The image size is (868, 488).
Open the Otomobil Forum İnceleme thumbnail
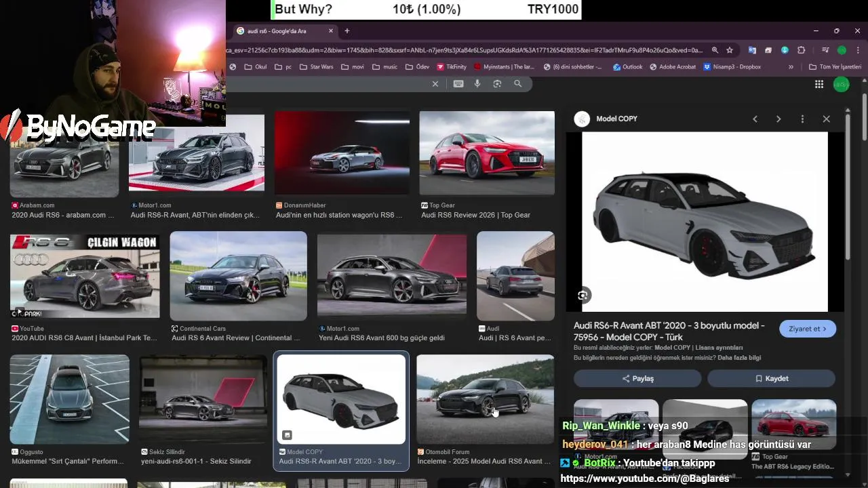pyautogui.click(x=485, y=399)
